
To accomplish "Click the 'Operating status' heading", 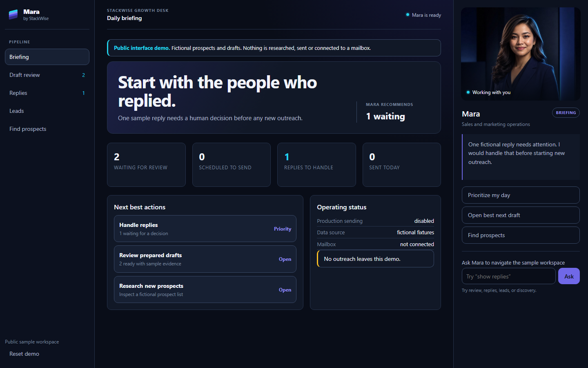I will (342, 207).
